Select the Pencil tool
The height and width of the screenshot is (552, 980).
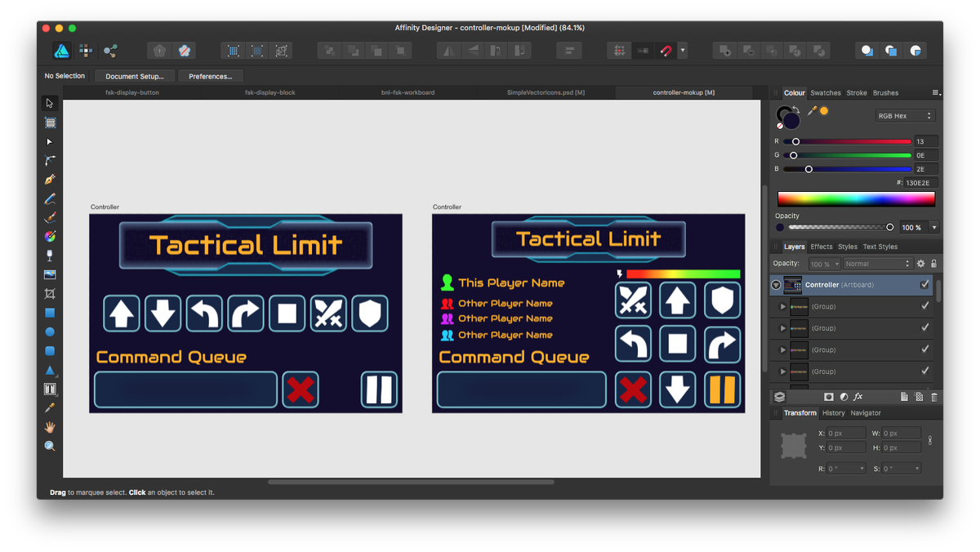tap(50, 199)
